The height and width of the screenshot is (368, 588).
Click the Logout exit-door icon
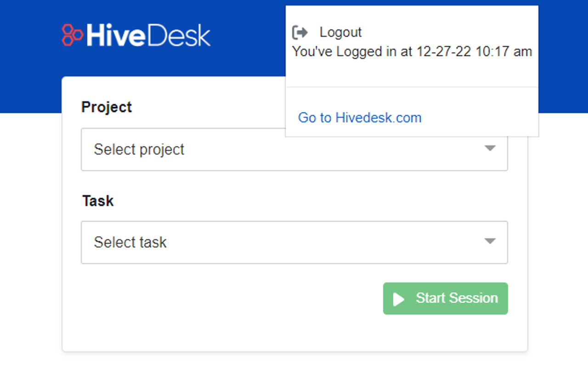tap(300, 32)
